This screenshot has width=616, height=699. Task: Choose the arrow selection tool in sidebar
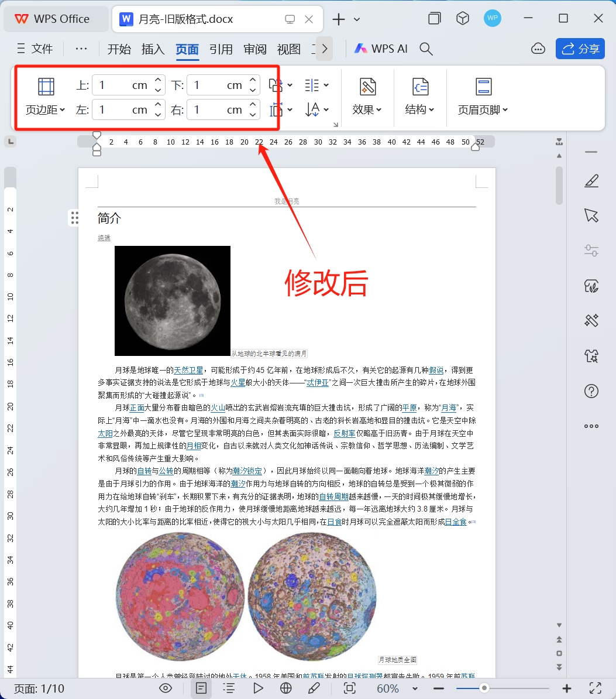(591, 215)
